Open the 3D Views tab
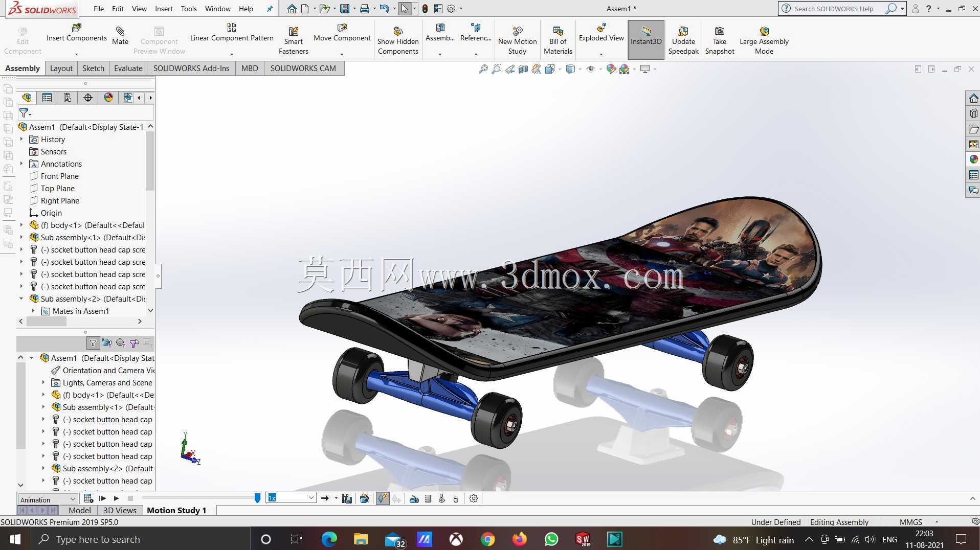This screenshot has width=980, height=550. click(x=120, y=510)
